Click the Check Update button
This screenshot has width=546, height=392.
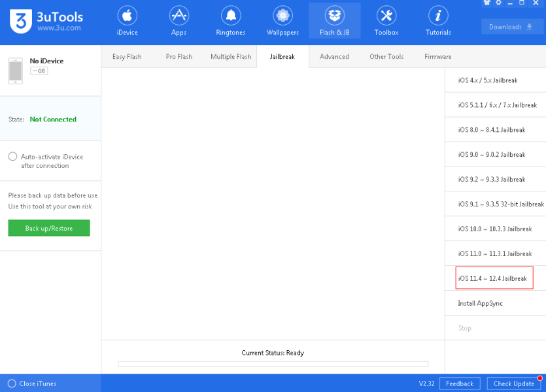(513, 384)
